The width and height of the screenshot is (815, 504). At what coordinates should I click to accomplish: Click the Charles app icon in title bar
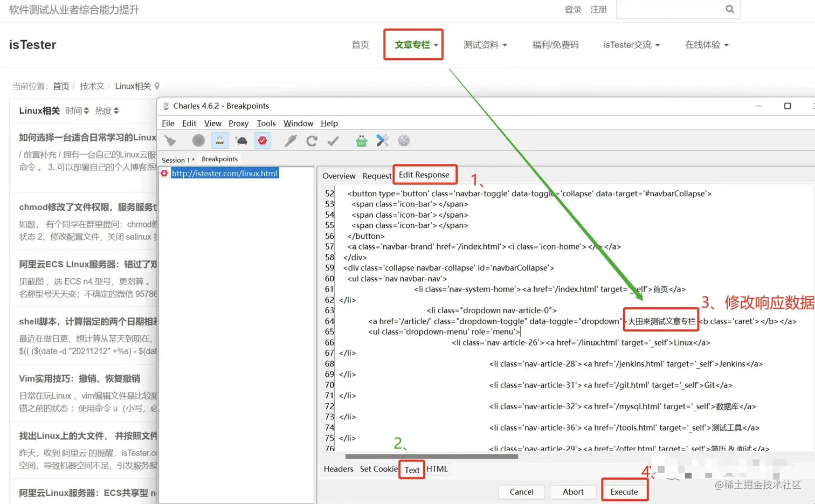166,106
